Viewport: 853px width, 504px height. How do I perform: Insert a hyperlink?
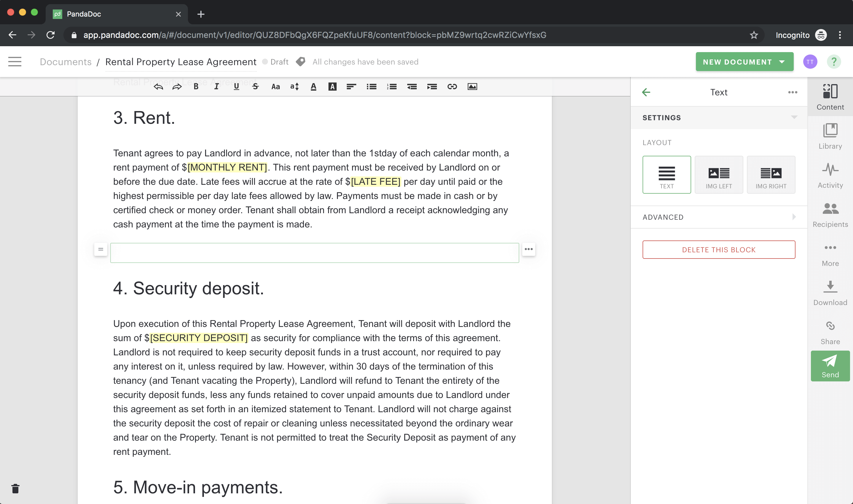452,86
